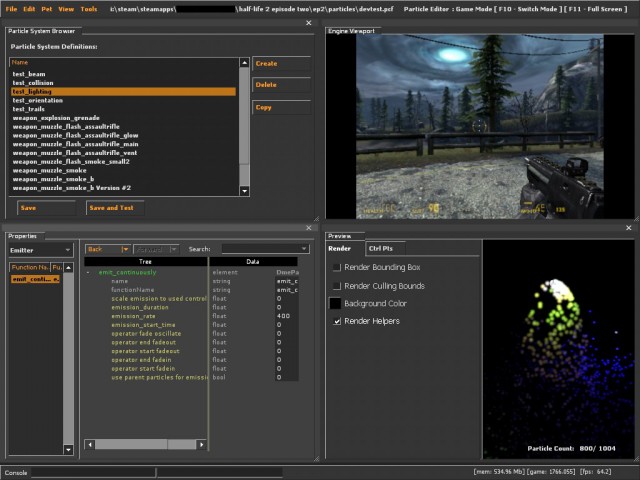
Task: Click the definitions list scroll-up arrow
Action: [x=244, y=63]
